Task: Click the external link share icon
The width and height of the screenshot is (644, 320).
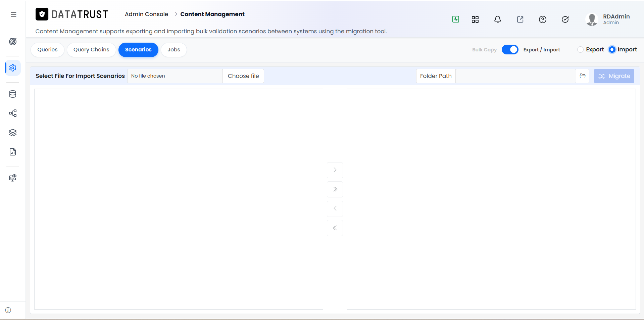Action: (520, 19)
